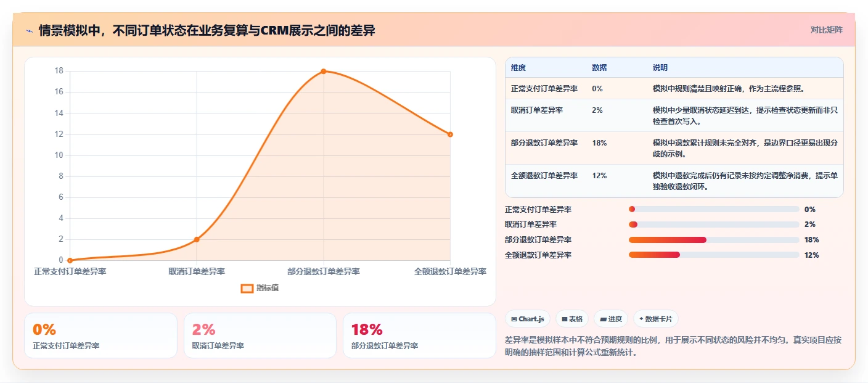Viewport: 868px width, 383px height.
Task: Click x-axis label 部分退款订单差异率 under chart
Action: click(x=324, y=271)
